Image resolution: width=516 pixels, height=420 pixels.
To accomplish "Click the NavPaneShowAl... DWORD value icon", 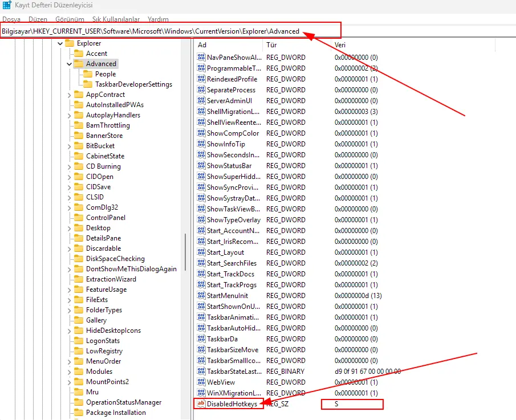I will click(201, 57).
